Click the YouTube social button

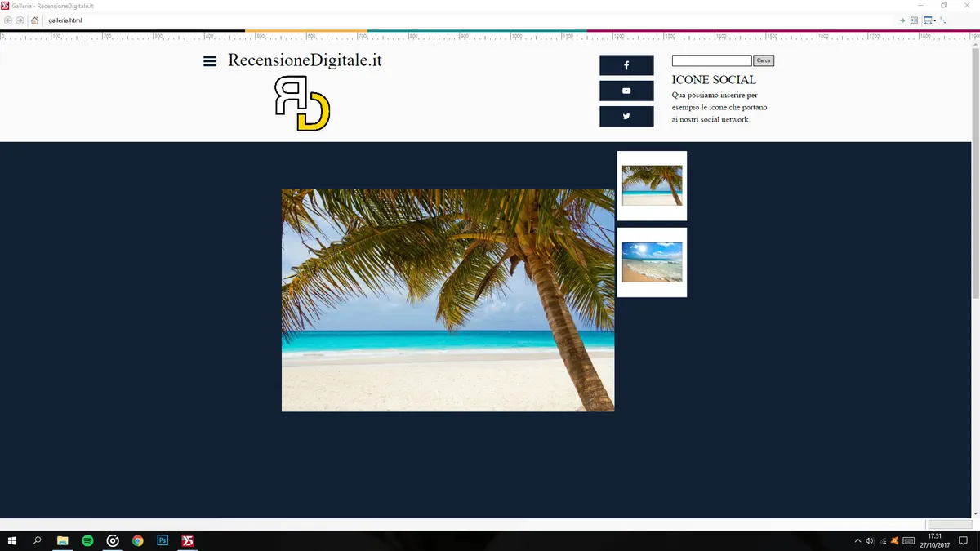click(x=626, y=91)
